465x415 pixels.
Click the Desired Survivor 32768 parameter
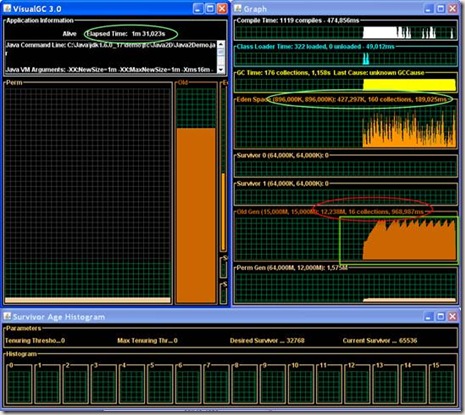point(267,341)
